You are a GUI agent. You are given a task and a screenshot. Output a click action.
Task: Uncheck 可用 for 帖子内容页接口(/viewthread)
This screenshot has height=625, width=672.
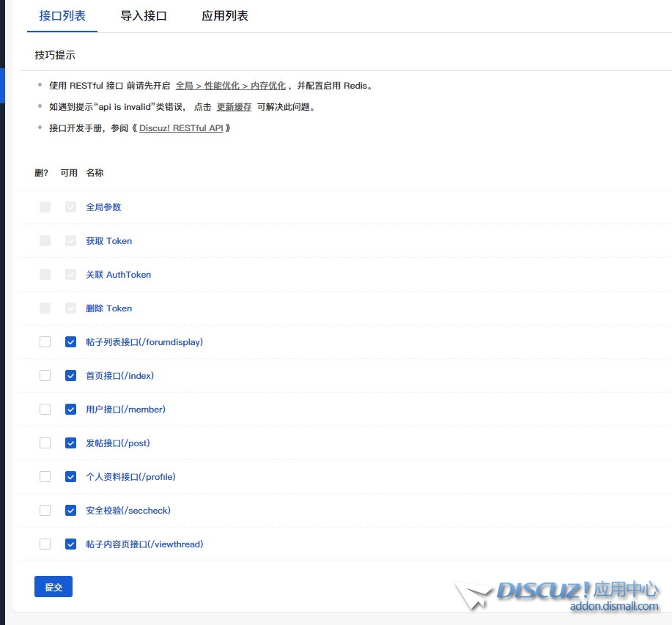70,544
